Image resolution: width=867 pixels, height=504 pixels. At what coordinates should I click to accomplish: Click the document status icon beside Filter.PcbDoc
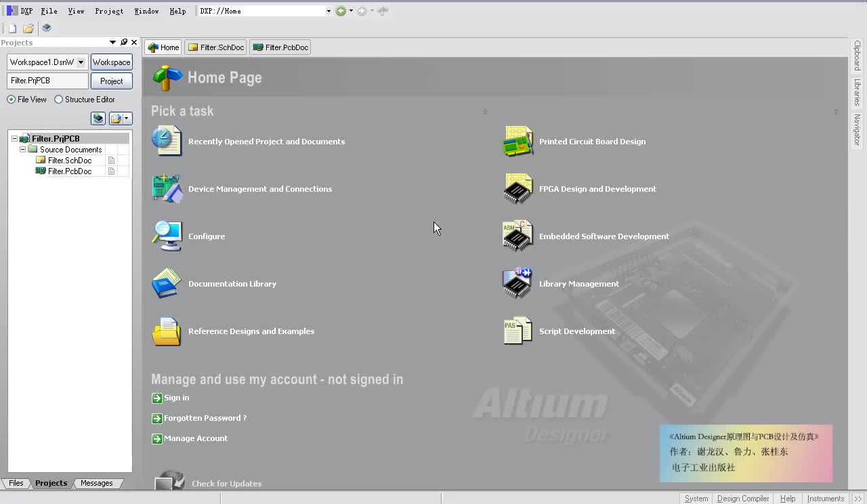(x=112, y=171)
